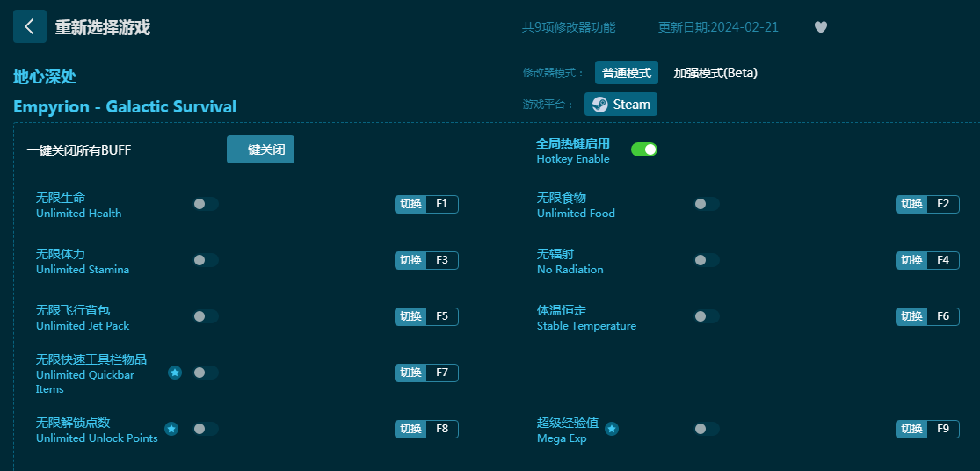Click the F5 hotkey field
The image size is (980, 471).
442,316
